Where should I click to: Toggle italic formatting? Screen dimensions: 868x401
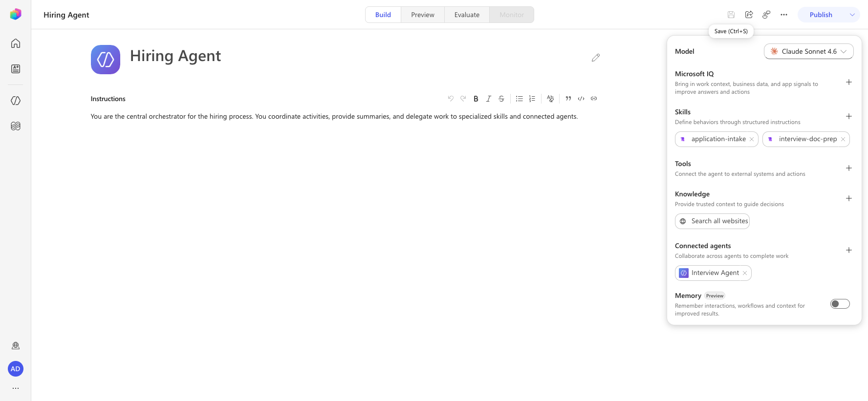(489, 99)
